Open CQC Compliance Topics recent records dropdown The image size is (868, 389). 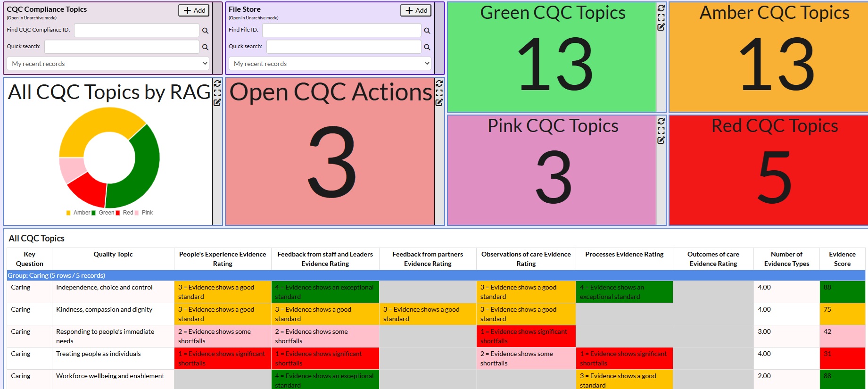click(108, 64)
